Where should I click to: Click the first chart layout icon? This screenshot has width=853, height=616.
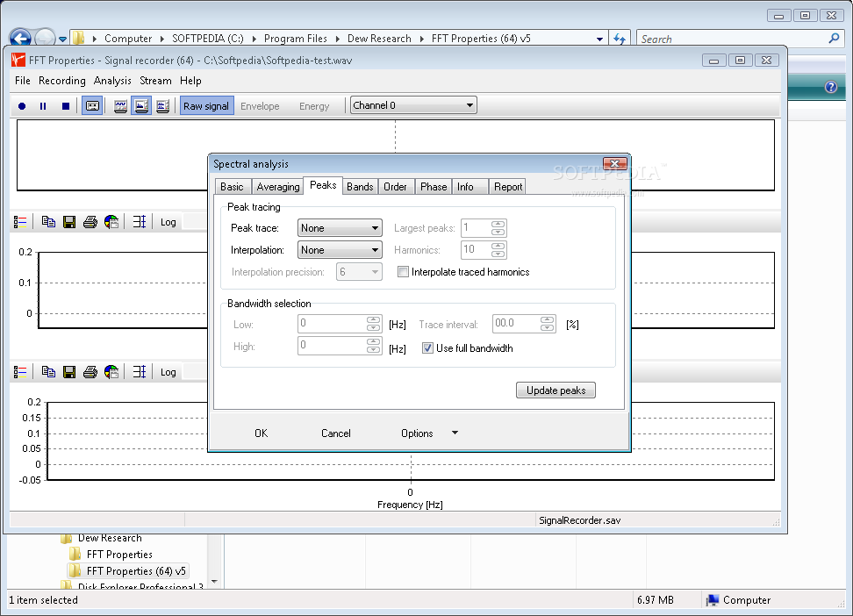[x=120, y=106]
